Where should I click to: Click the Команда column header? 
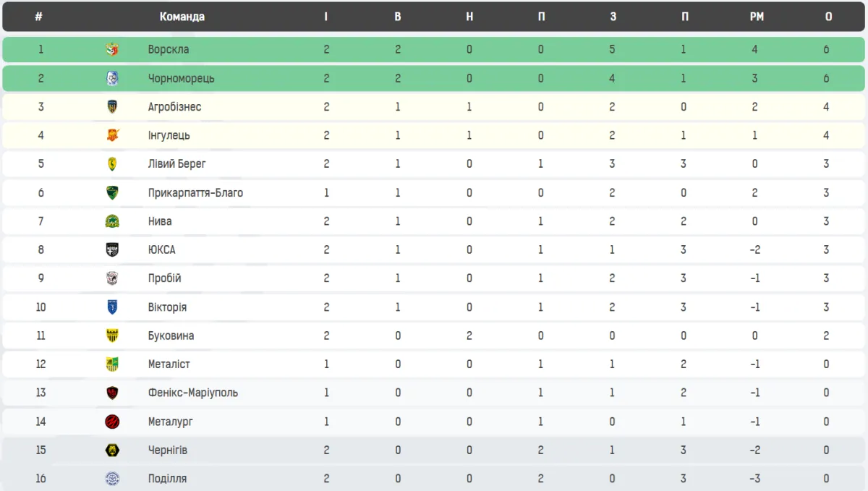(182, 17)
